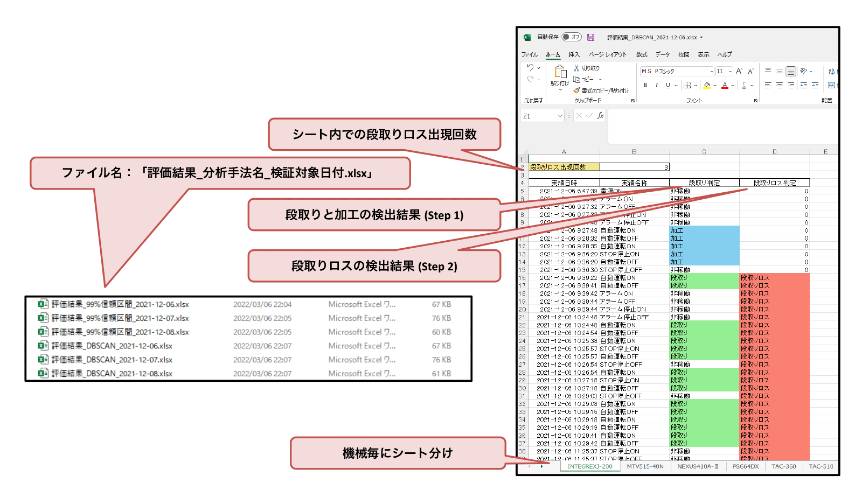The height and width of the screenshot is (504, 862).
Task: Toggle Bold formatting button
Action: coord(645,85)
